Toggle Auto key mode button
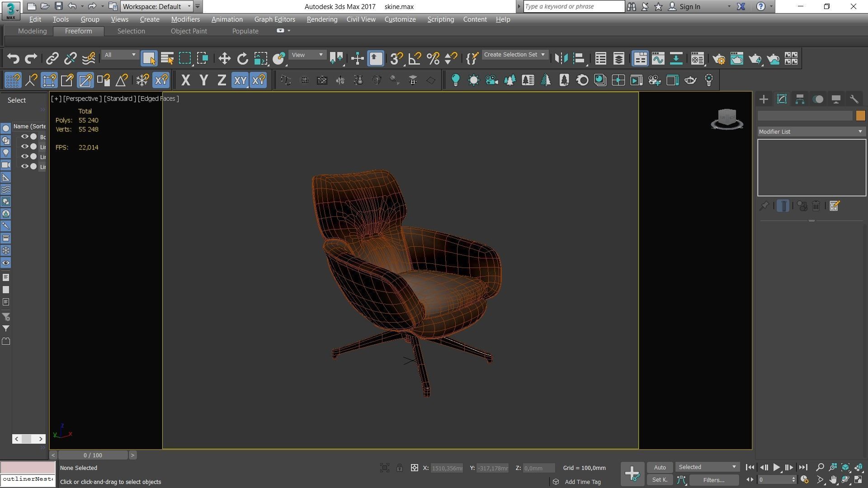This screenshot has height=488, width=868. [x=660, y=467]
